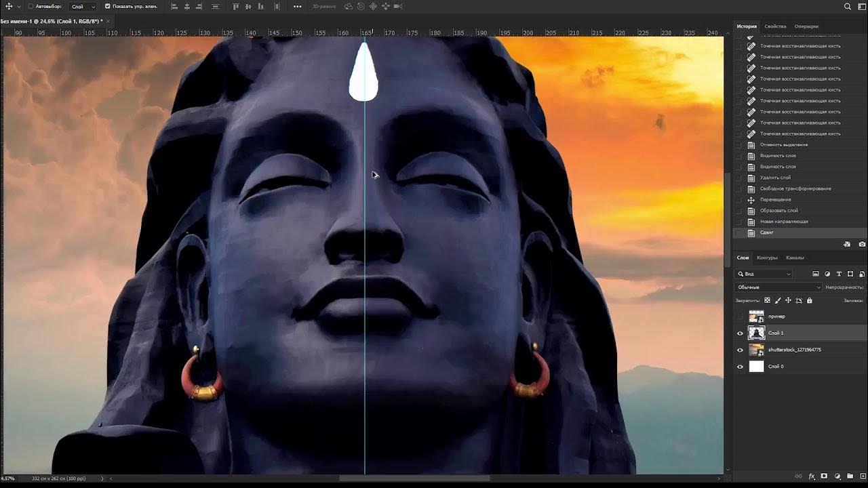Select the Слои tab
The height and width of the screenshot is (488, 868).
[x=743, y=258]
